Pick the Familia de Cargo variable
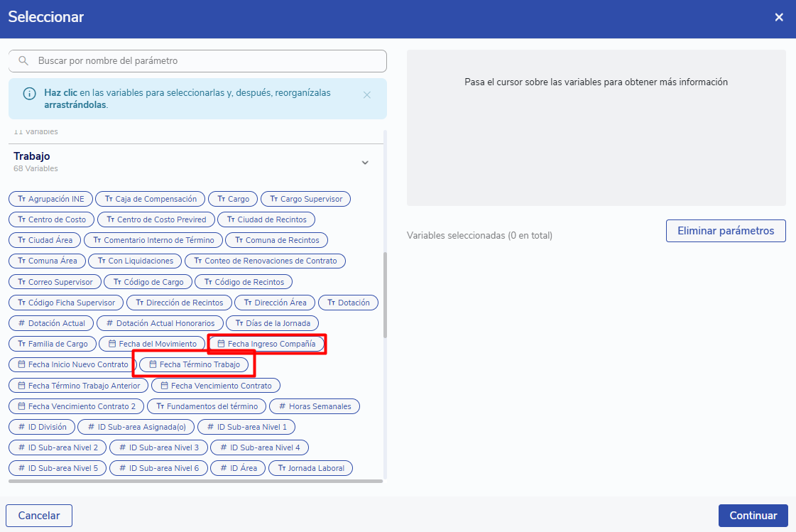This screenshot has width=796, height=532. (53, 344)
